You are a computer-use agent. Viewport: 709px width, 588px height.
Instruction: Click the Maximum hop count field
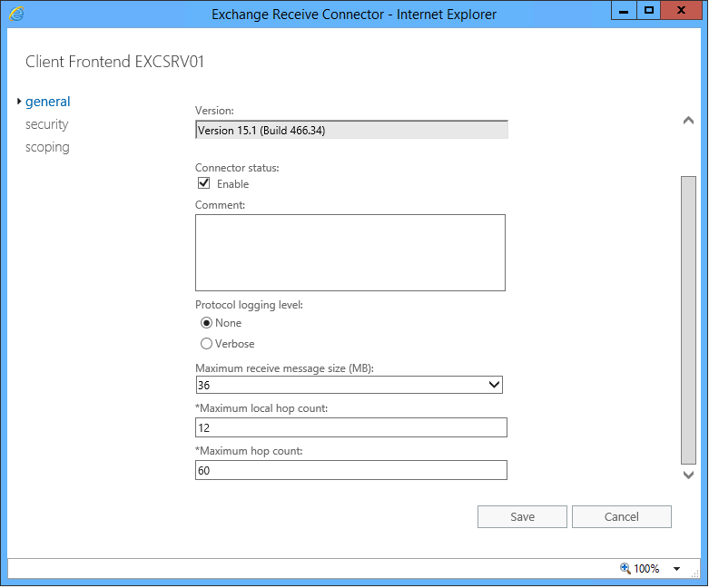coord(351,470)
